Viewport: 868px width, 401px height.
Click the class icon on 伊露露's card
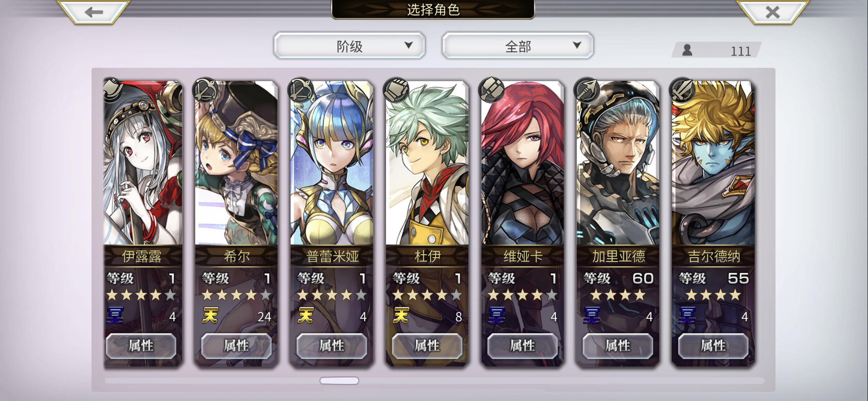pos(112,90)
